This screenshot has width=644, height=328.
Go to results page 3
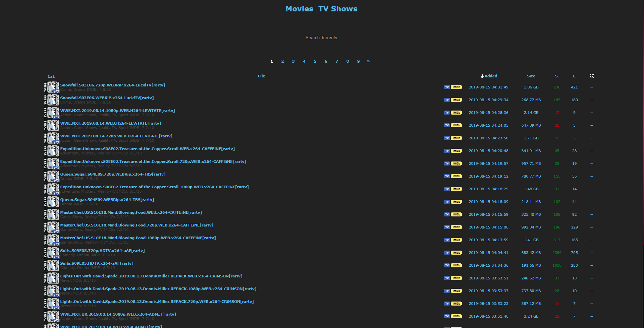click(x=293, y=61)
